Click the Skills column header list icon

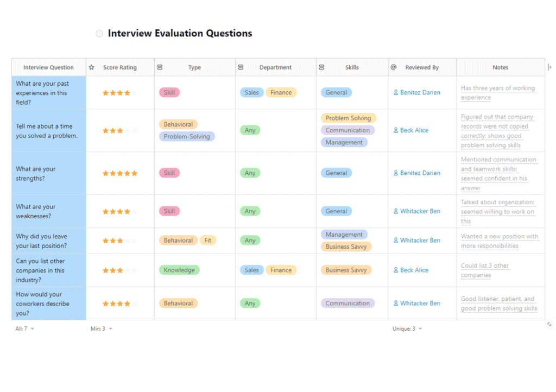coord(321,67)
